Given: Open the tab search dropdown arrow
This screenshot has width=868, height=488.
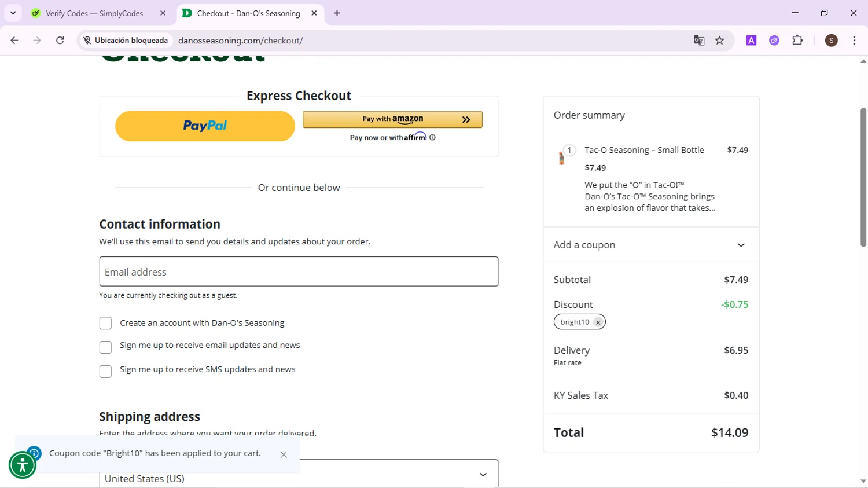Looking at the screenshot, I should (13, 13).
